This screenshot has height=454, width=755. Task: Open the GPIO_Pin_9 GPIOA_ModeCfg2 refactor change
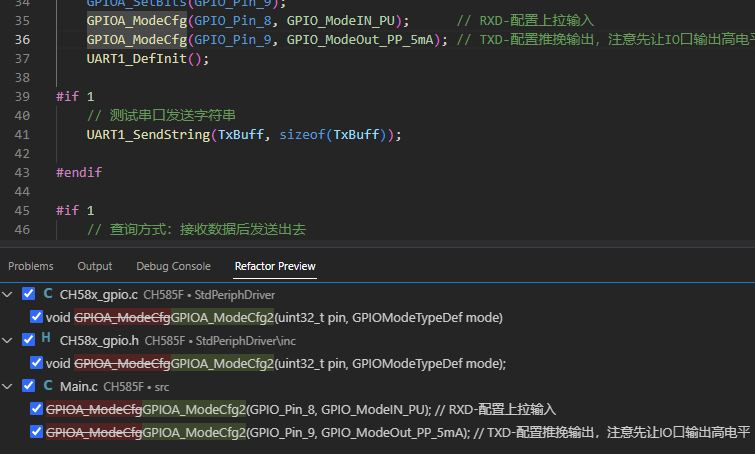click(398, 432)
